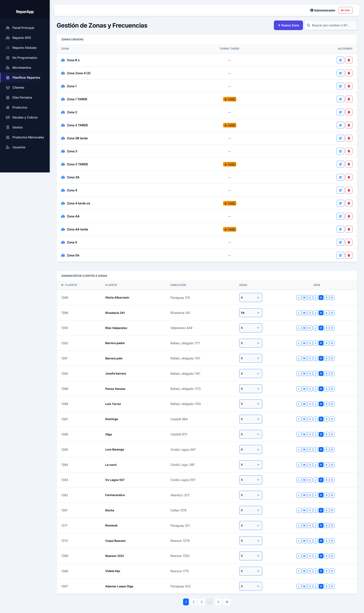The width and height of the screenshot is (364, 613).
Task: Delete Zona 1 using trash icon
Action: coord(349,86)
